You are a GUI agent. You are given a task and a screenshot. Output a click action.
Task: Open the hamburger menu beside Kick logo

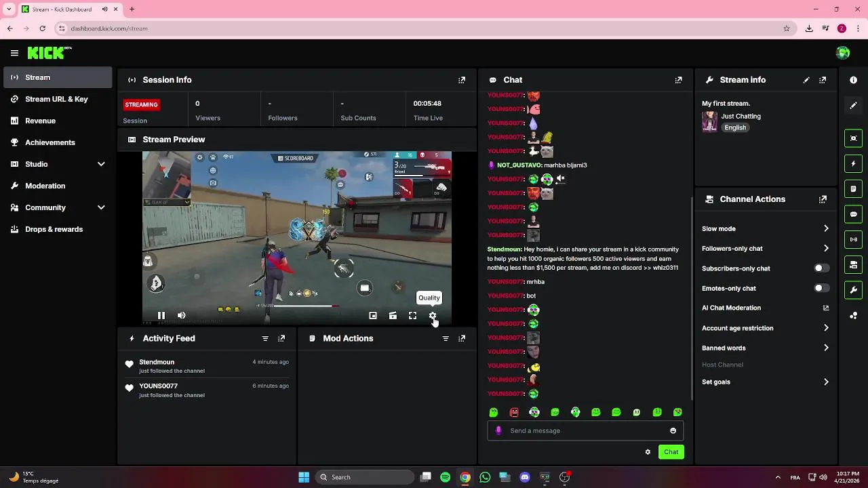14,53
